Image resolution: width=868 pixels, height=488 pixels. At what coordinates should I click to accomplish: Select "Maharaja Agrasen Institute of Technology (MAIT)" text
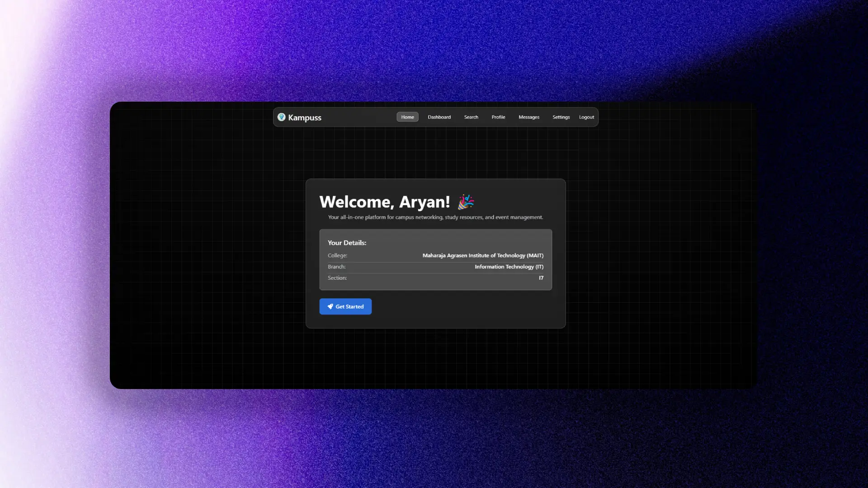(x=483, y=255)
